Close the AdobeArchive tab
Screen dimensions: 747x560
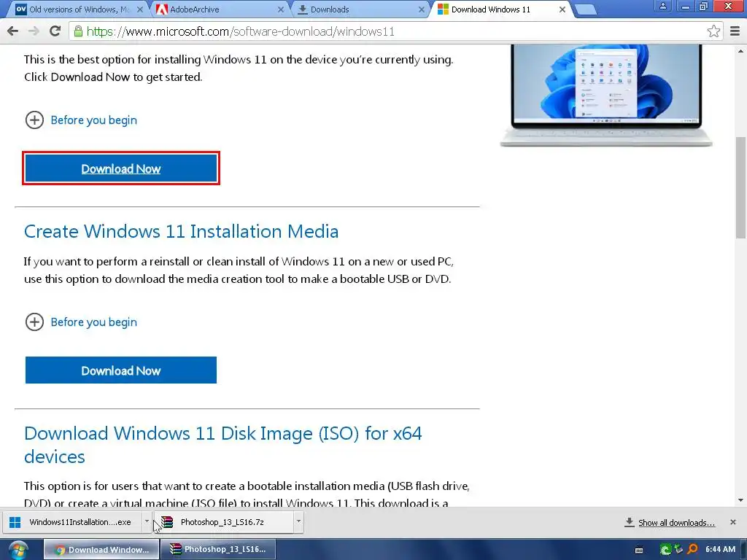pyautogui.click(x=281, y=9)
